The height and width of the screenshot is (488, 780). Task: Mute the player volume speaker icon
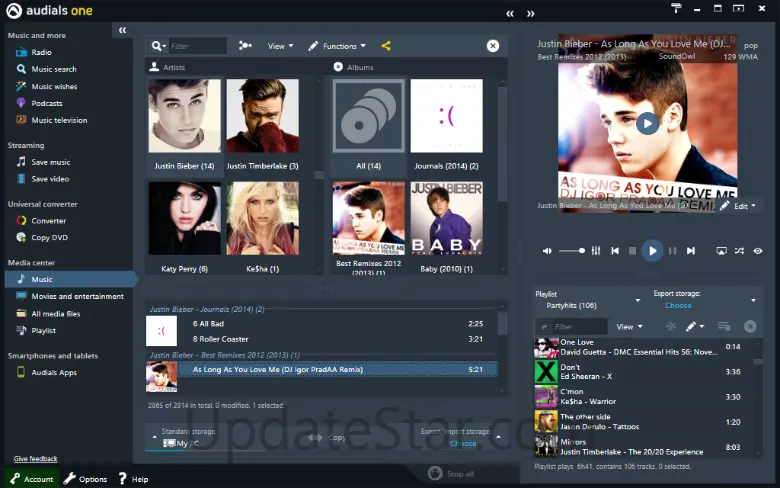pos(547,251)
